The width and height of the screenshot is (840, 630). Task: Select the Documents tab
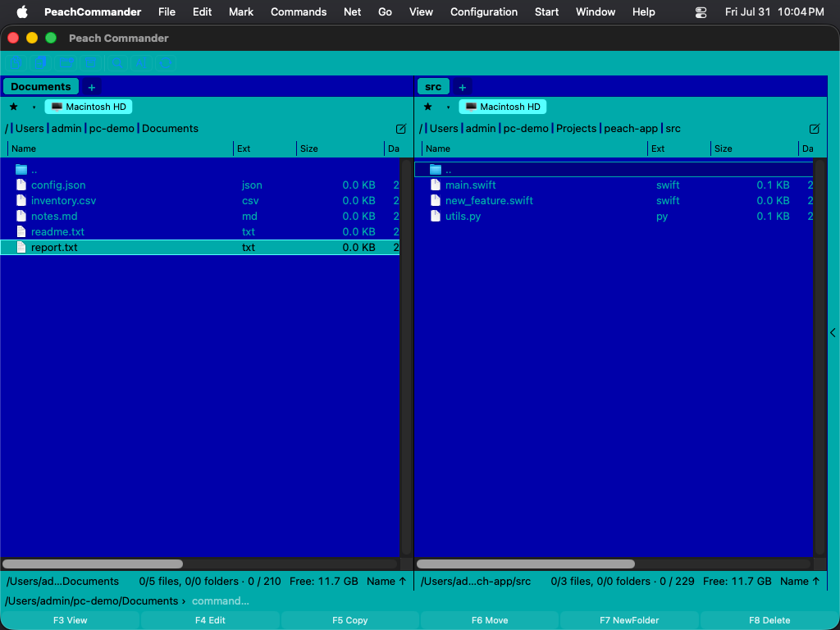click(x=41, y=87)
